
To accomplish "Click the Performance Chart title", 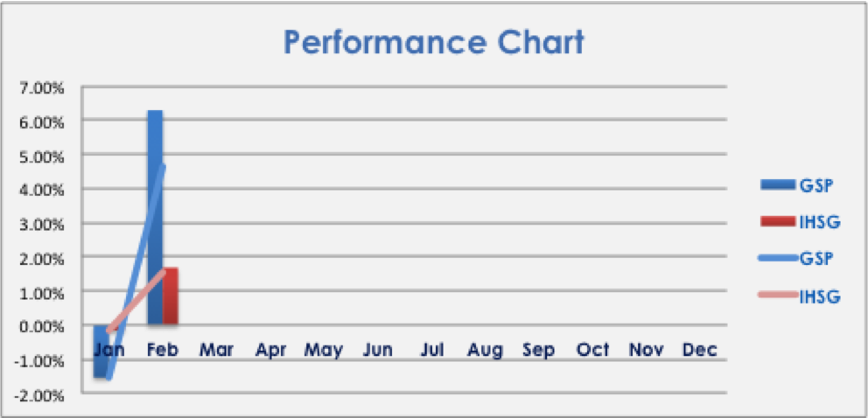I will (x=433, y=42).
